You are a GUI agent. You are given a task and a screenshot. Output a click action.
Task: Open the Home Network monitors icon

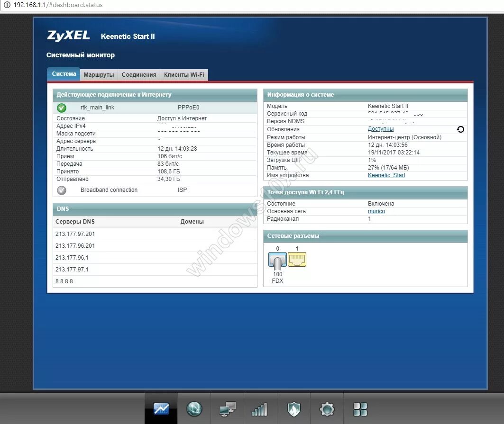[x=227, y=408]
